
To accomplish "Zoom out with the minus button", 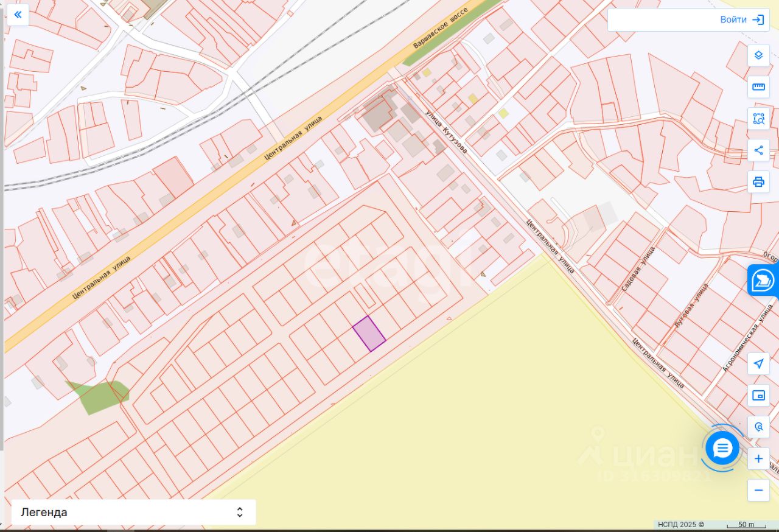I will click(758, 491).
